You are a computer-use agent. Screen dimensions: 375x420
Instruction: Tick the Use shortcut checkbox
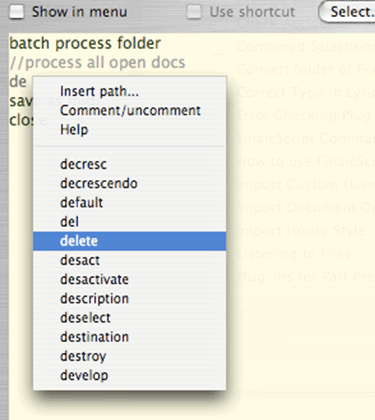click(x=194, y=12)
